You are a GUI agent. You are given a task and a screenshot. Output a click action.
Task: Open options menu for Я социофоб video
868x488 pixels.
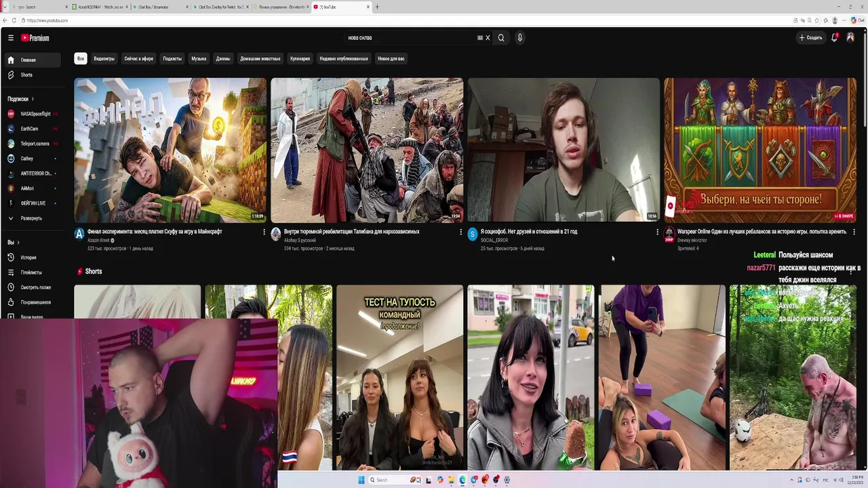tap(657, 232)
